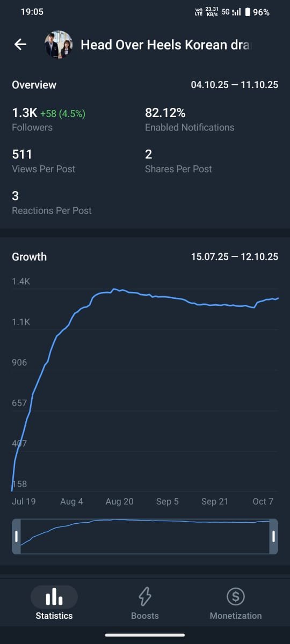The image size is (290, 644).
Task: Click the Growth date range 15.07.25 — 12.10.25
Action: point(235,257)
